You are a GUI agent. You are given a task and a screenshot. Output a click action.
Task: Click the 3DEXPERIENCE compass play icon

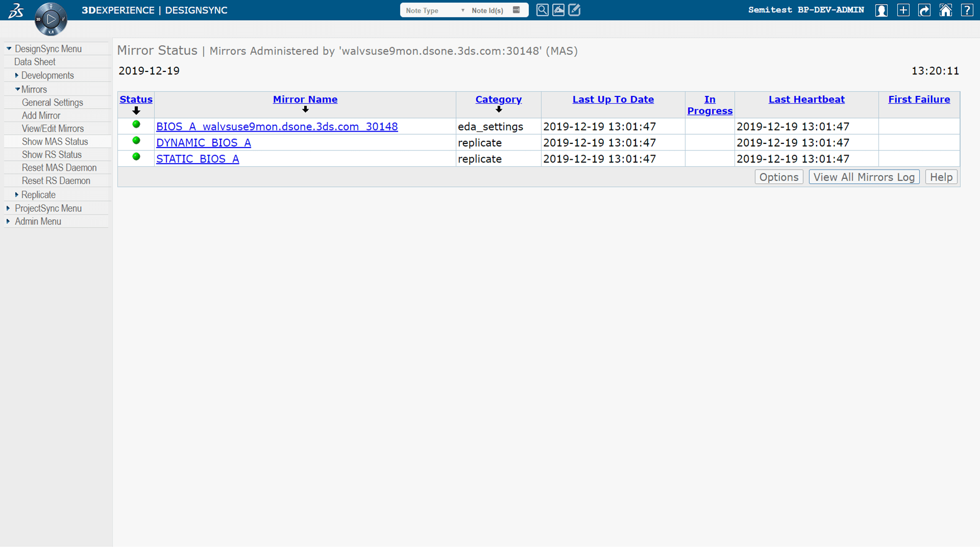click(51, 19)
